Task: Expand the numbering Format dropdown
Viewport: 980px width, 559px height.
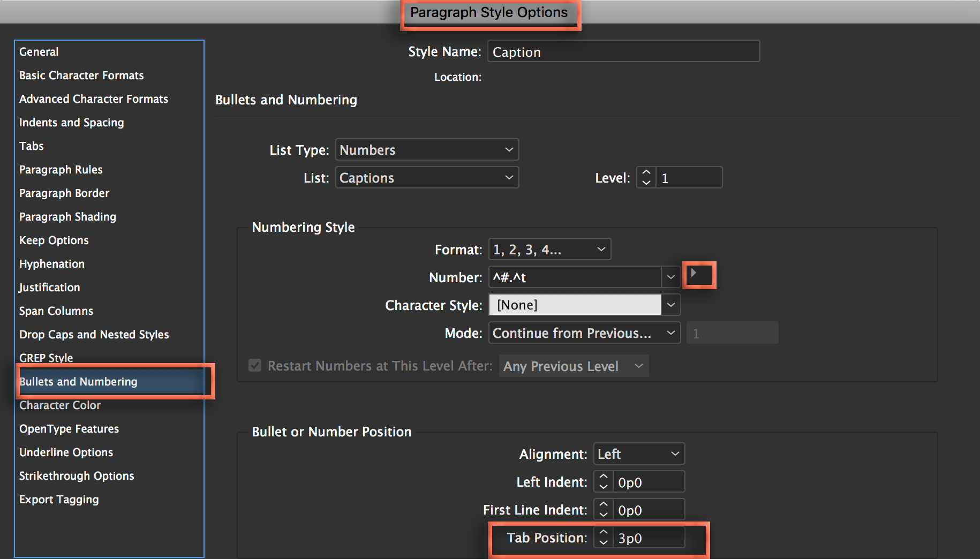Action: pos(549,250)
